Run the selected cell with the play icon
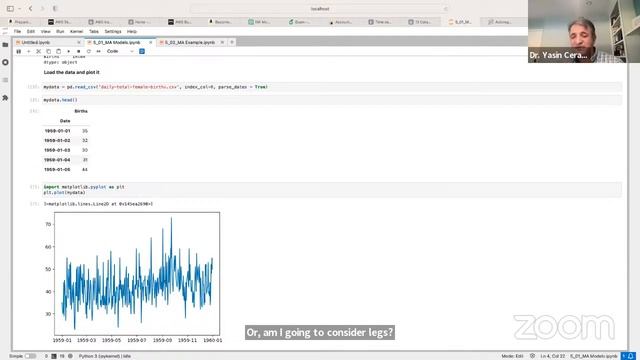Screen dimensions: 640x360 pyautogui.click(x=69, y=51)
